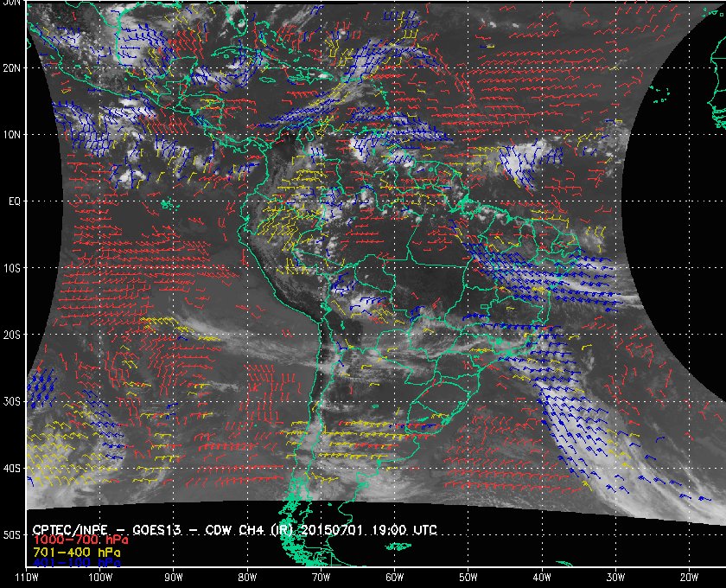Click the 10N latitude label
726x588 pixels.
[12, 135]
